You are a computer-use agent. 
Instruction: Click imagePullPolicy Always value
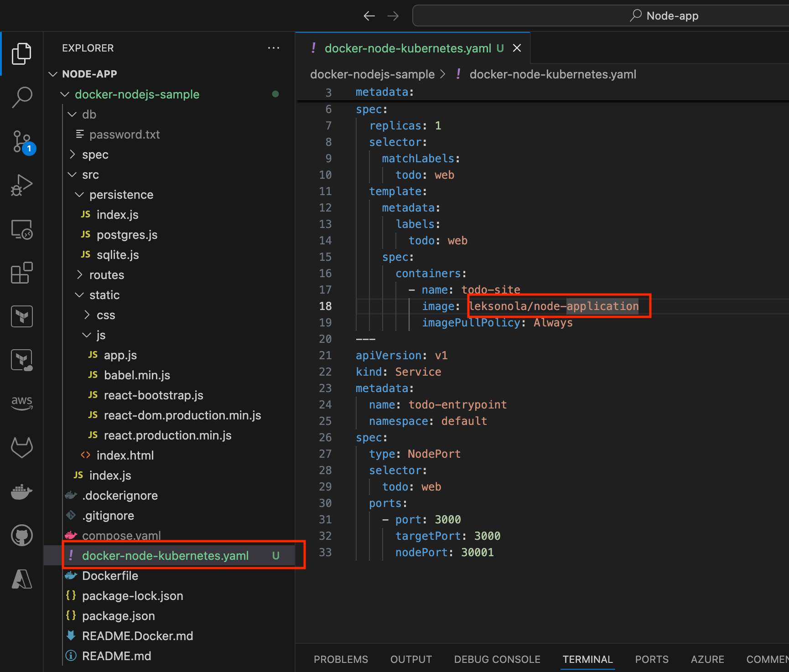pyautogui.click(x=553, y=322)
